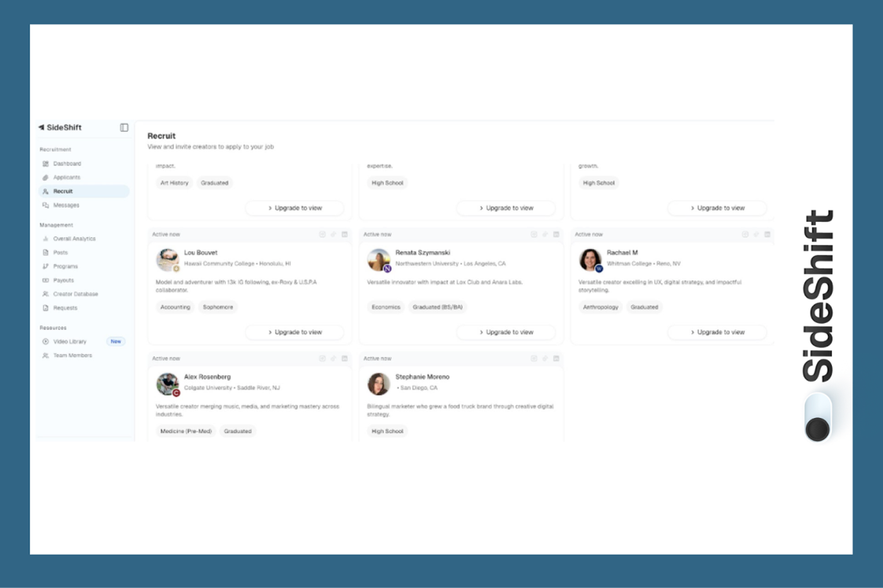The width and height of the screenshot is (883, 588).
Task: Toggle the sidebar collapse control
Action: coord(124,127)
